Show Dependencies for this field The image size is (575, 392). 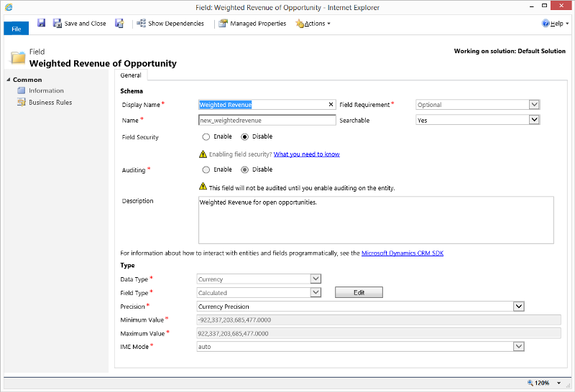tap(170, 24)
